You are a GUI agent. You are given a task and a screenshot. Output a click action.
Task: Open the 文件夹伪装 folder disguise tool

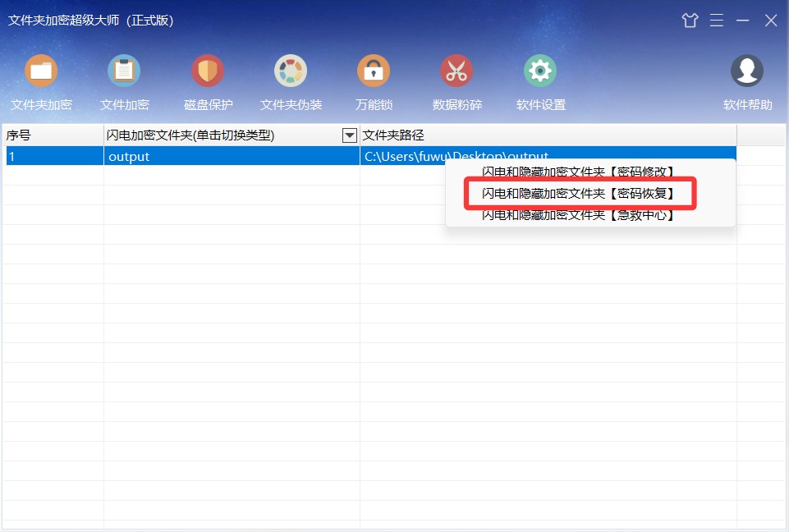(x=291, y=71)
